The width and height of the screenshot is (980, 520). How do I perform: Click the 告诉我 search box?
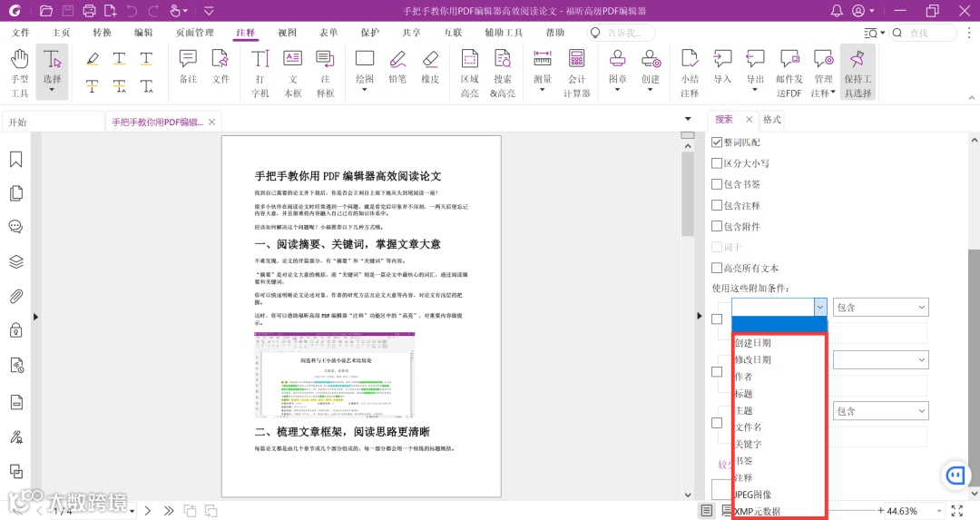(x=622, y=33)
